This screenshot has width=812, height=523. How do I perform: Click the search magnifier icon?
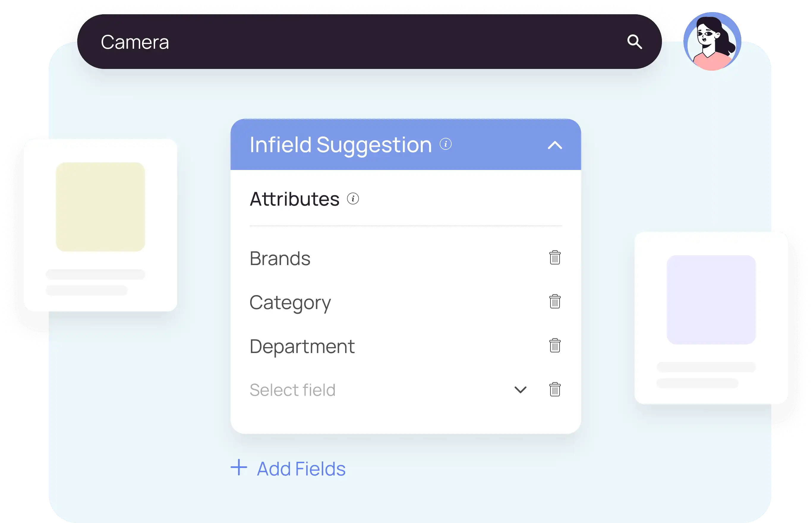click(x=634, y=42)
